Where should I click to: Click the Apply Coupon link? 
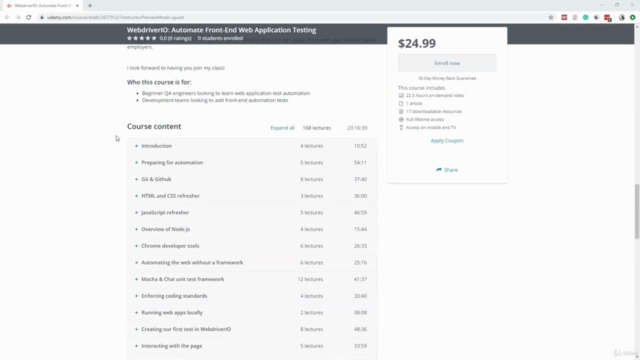447,140
